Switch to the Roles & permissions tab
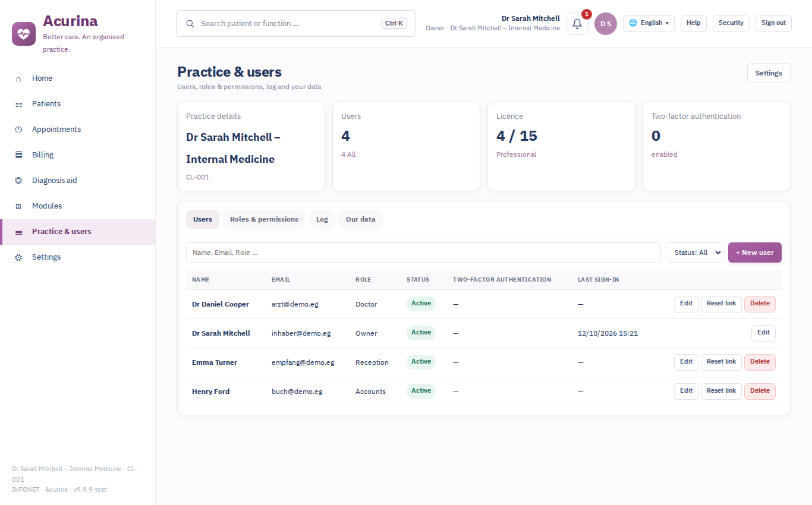The width and height of the screenshot is (812, 505). [264, 219]
